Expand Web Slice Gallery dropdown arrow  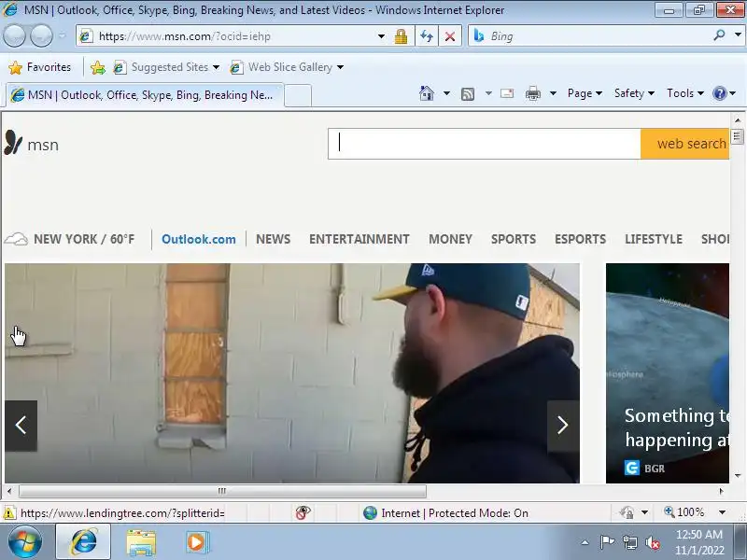coord(340,67)
